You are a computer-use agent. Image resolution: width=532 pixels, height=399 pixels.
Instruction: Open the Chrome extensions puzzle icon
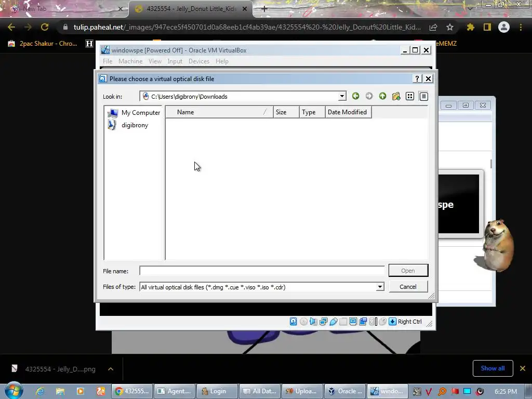(470, 27)
